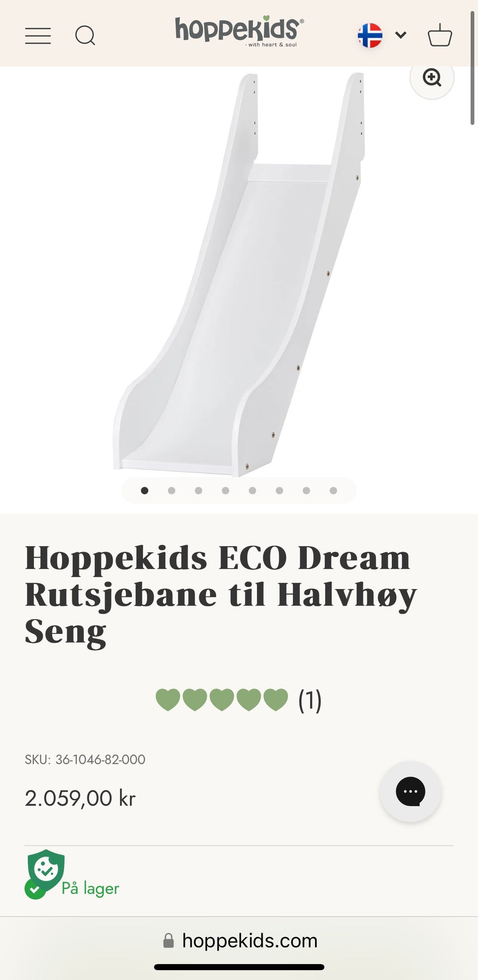
Task: Click the På lager stock status
Action: [x=90, y=888]
